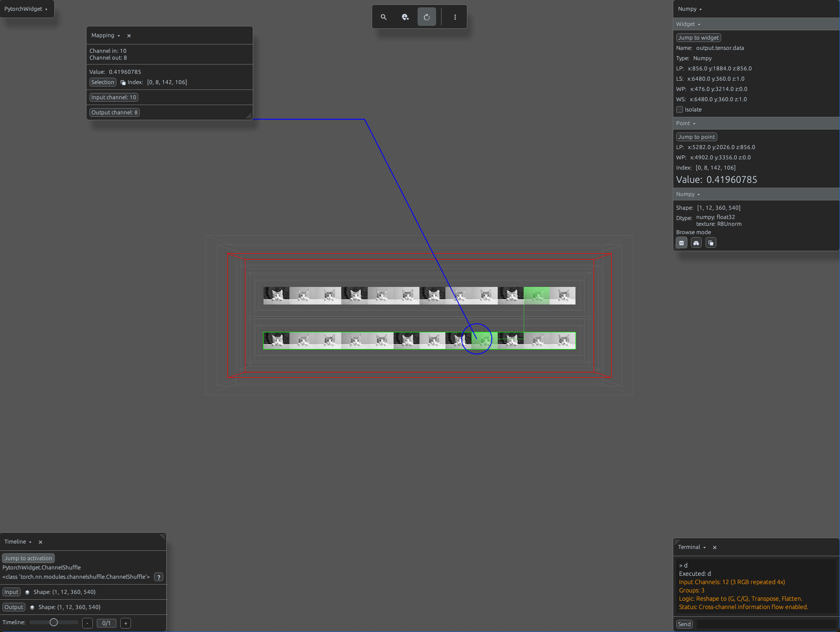Click the Timeline slider handle

[54, 622]
